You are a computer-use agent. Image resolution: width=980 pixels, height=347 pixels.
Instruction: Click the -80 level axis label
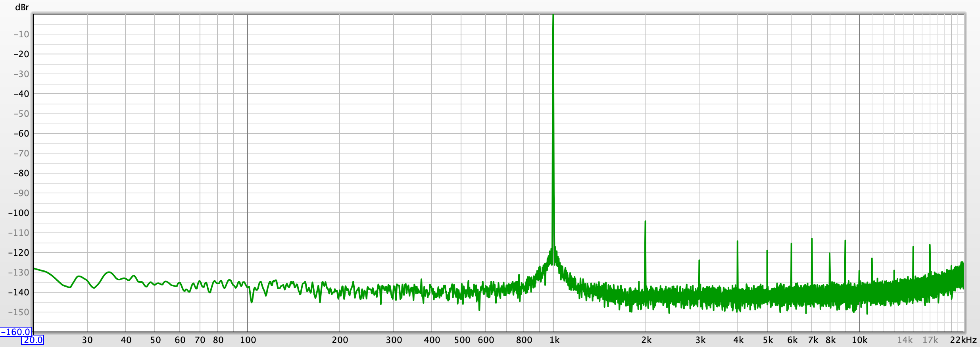tap(21, 173)
